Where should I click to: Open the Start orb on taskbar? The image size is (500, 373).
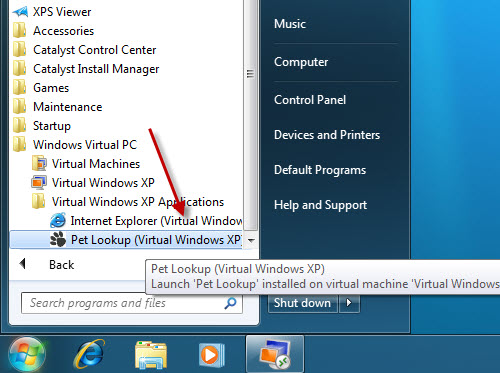27,355
